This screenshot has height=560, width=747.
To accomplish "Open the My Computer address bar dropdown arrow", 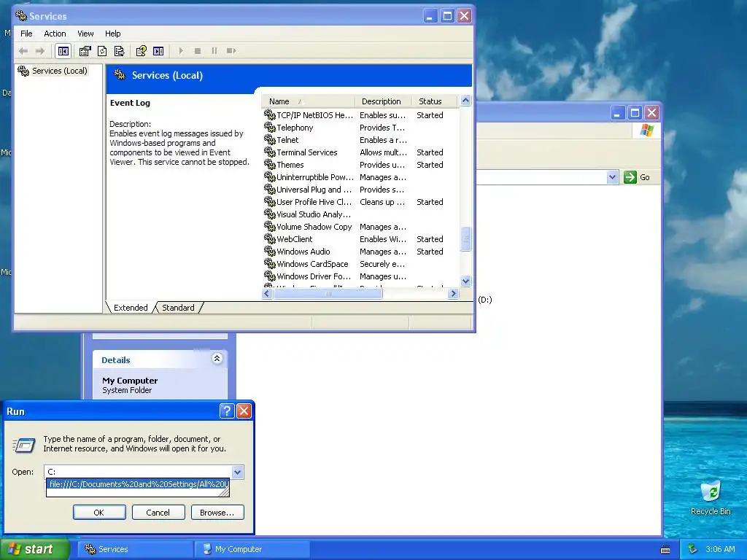I will pyautogui.click(x=612, y=177).
